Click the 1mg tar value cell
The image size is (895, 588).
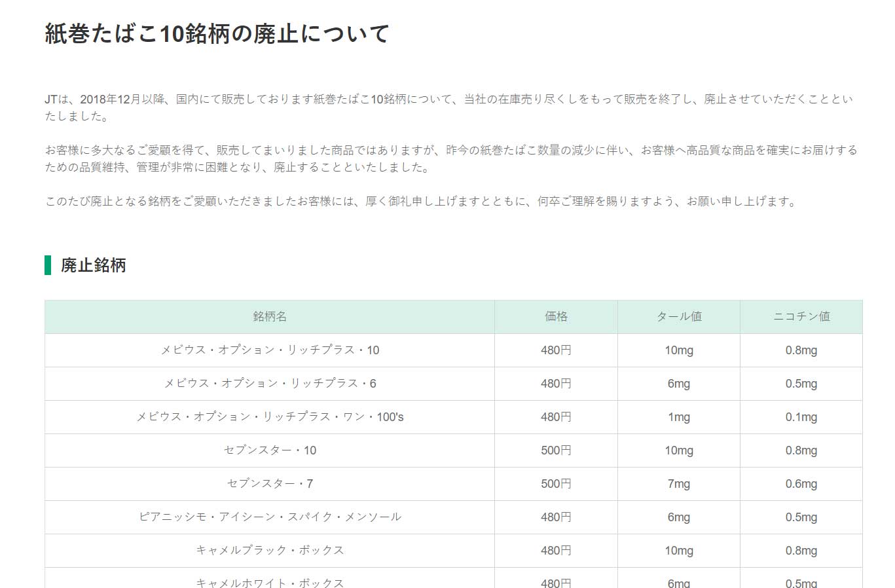pos(679,417)
